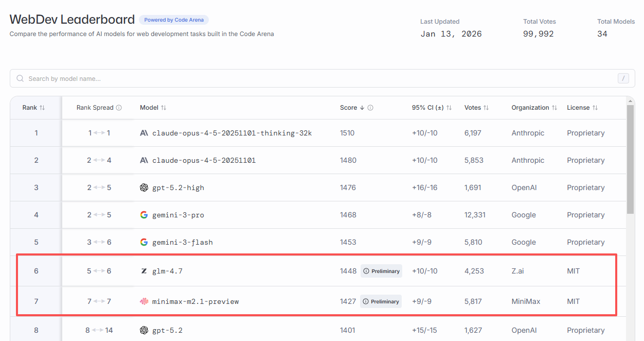Image resolution: width=644 pixels, height=341 pixels.
Task: Click the magnifier icon in the search bar
Action: pos(20,78)
